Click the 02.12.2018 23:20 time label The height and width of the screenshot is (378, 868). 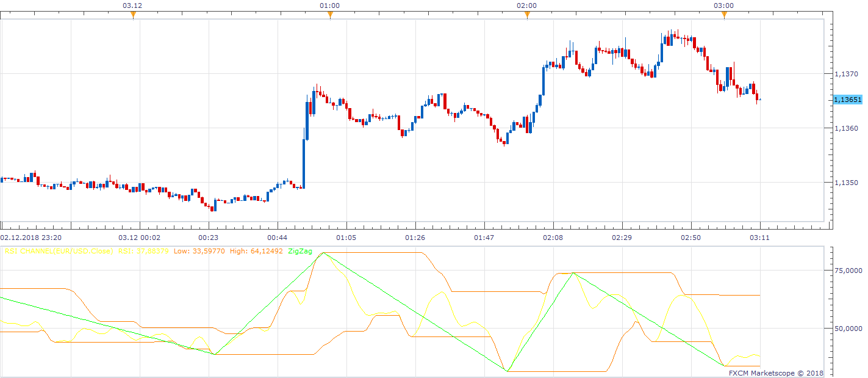click(30, 237)
